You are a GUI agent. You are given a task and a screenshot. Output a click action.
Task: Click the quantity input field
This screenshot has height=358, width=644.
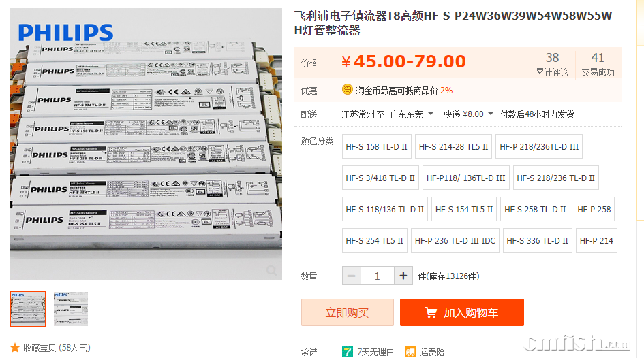point(377,276)
